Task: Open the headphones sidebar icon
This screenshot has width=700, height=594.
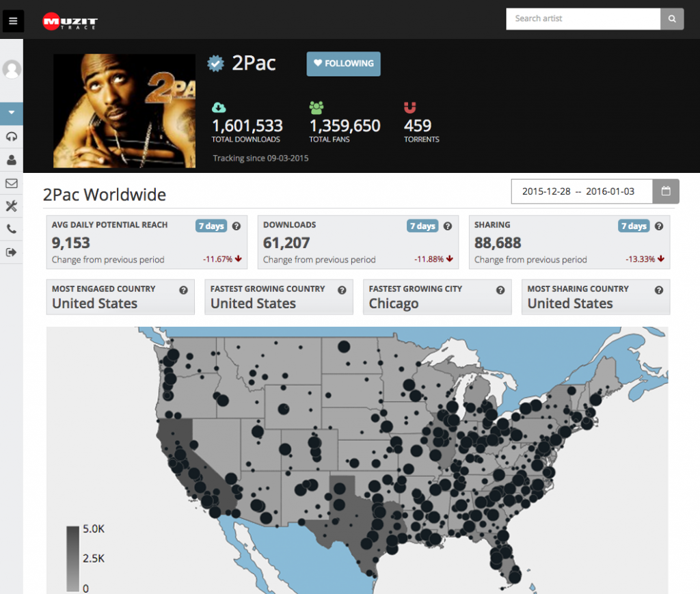Action: [12, 137]
